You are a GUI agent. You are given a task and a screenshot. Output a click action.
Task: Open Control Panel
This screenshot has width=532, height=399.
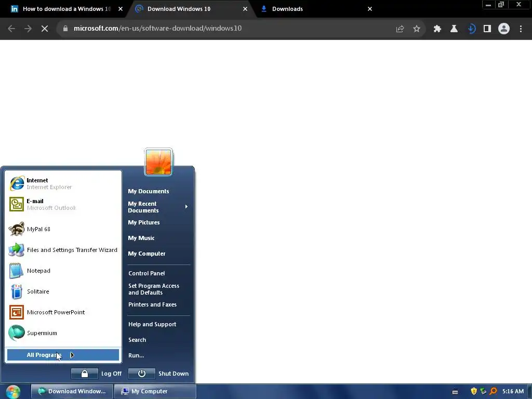[147, 273]
